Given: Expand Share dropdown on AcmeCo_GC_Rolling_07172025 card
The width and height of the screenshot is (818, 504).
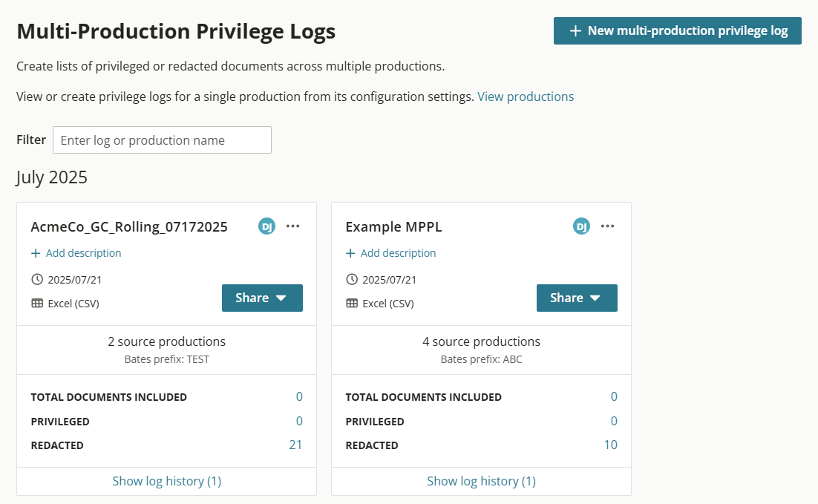Looking at the screenshot, I should (262, 298).
